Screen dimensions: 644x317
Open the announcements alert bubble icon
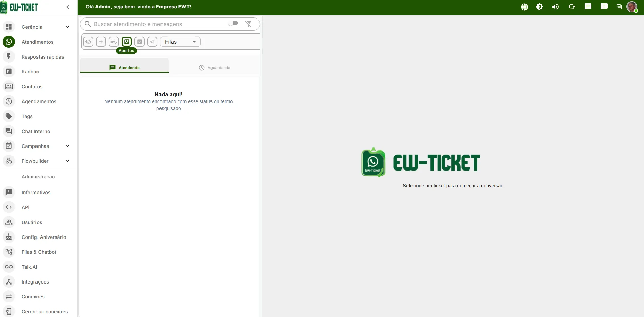click(604, 7)
